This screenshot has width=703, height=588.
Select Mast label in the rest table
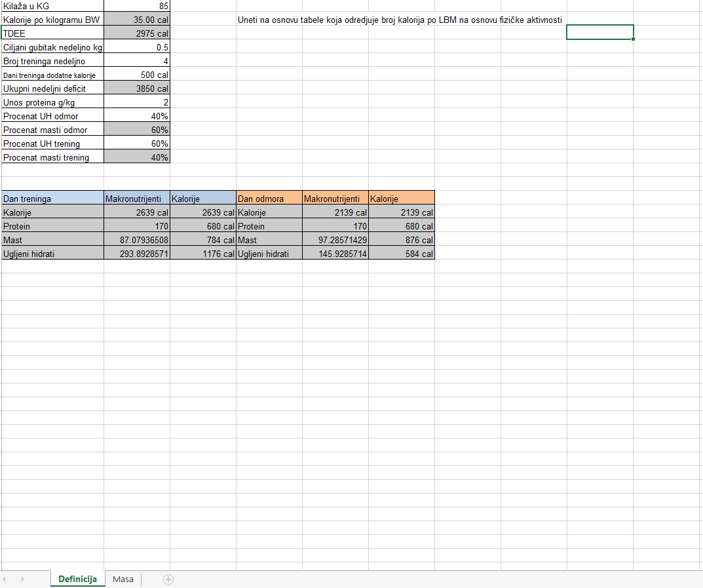[269, 240]
